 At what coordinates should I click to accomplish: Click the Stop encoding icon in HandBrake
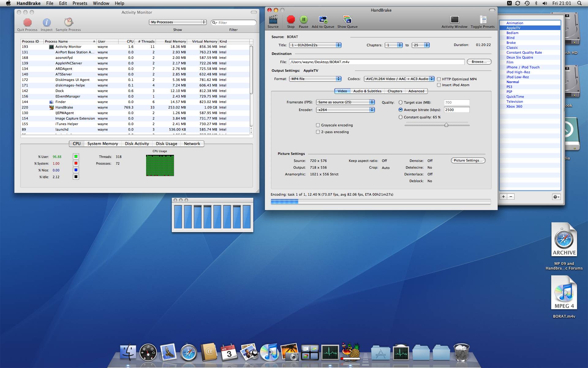tap(291, 20)
